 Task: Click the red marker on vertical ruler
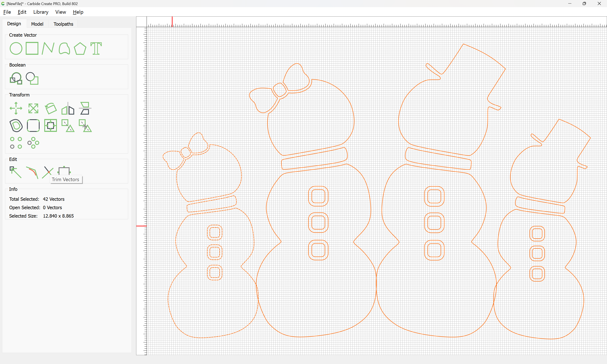(142, 226)
